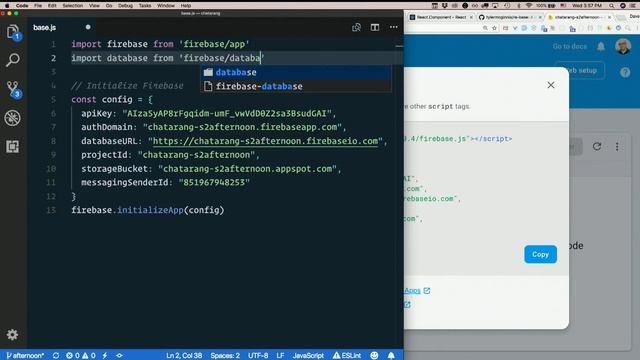Click the Open Changes icon in editor title
The image size is (640, 360).
point(356,27)
